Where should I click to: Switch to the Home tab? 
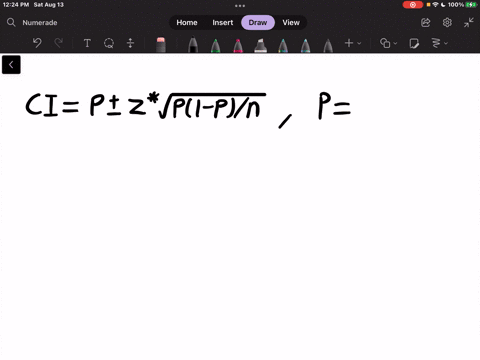pos(187,22)
